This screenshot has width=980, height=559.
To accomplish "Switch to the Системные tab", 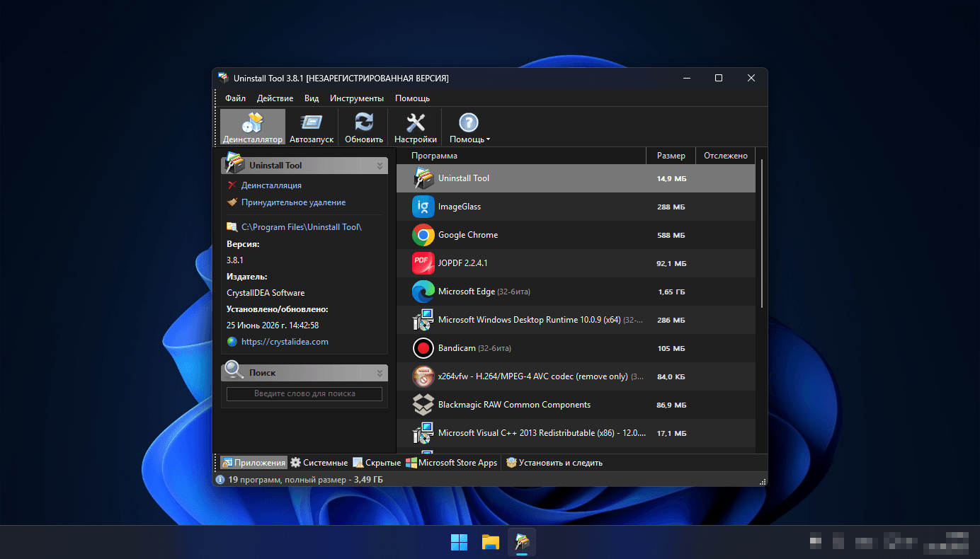I will click(319, 463).
